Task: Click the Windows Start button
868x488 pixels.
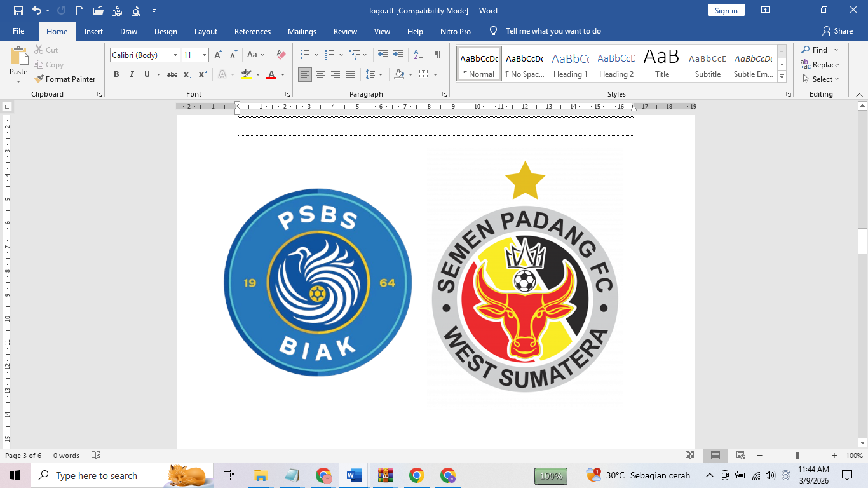Action: click(x=15, y=475)
